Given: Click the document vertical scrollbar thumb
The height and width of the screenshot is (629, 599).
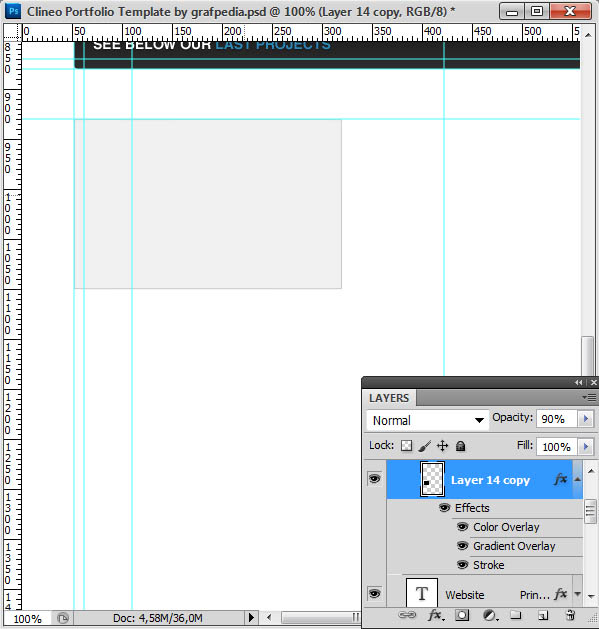Looking at the screenshot, I should click(588, 356).
